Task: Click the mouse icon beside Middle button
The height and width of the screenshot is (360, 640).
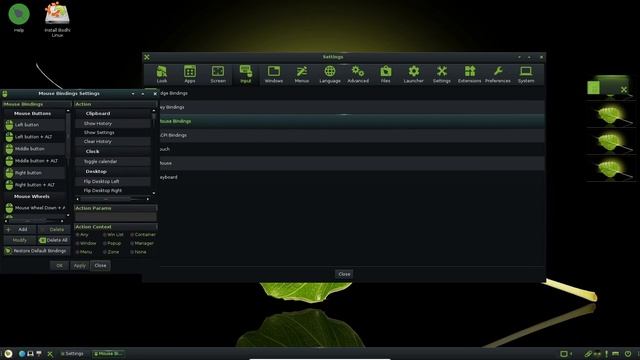Action: 9,149
